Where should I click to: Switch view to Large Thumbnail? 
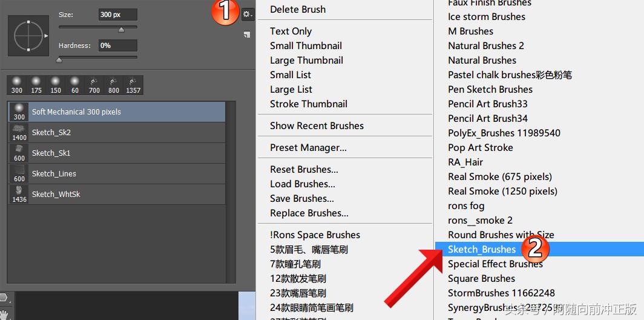[x=306, y=61]
